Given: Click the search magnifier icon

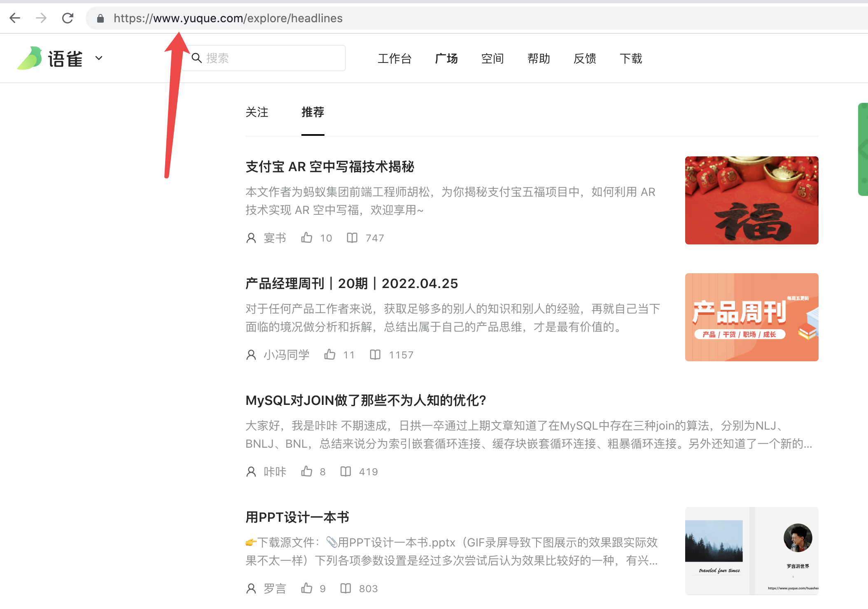Looking at the screenshot, I should click(197, 58).
